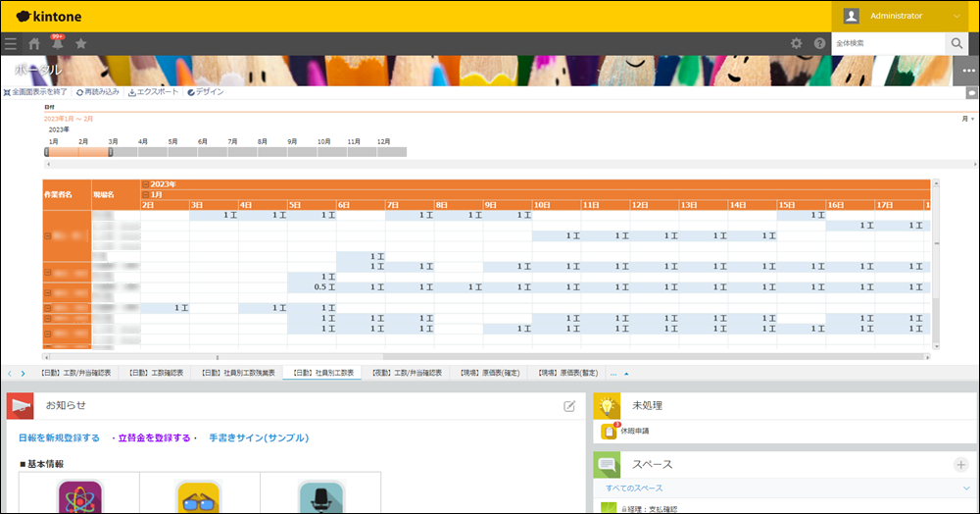
Task: Open notifications bell with 99+ badge
Action: point(58,43)
